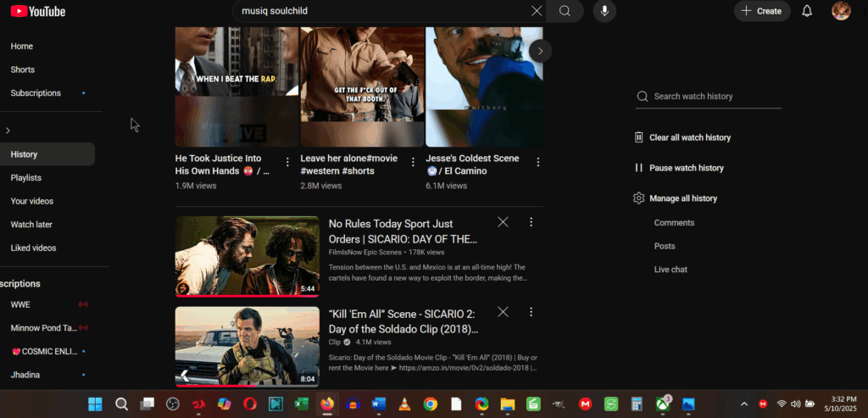Screen dimensions: 868x418
Task: Open Minnow Pond Ta... channel subscription
Action: (x=44, y=328)
